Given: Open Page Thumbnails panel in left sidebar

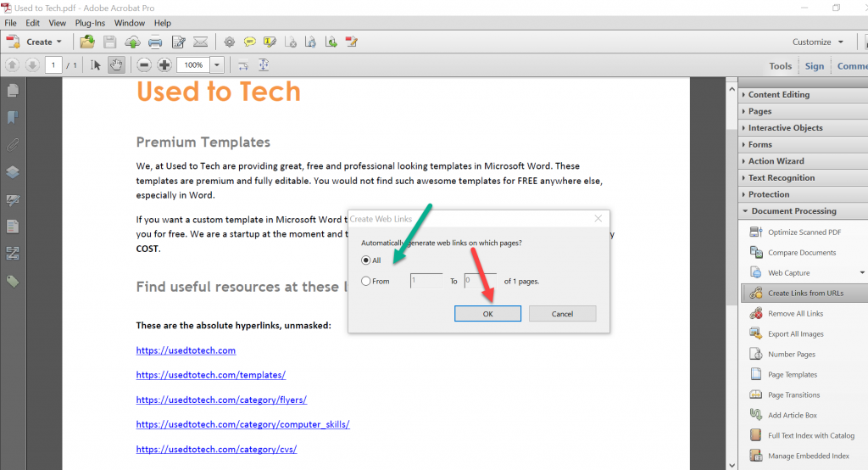Looking at the screenshot, I should click(x=13, y=90).
